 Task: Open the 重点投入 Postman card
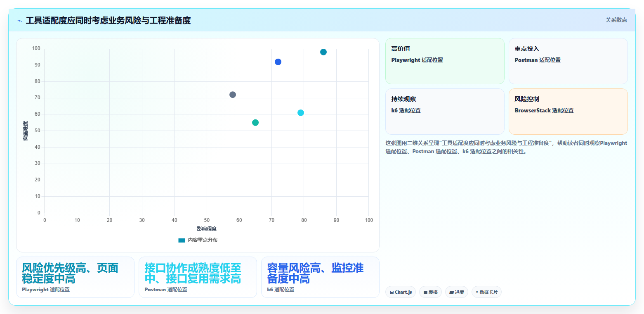(568, 61)
